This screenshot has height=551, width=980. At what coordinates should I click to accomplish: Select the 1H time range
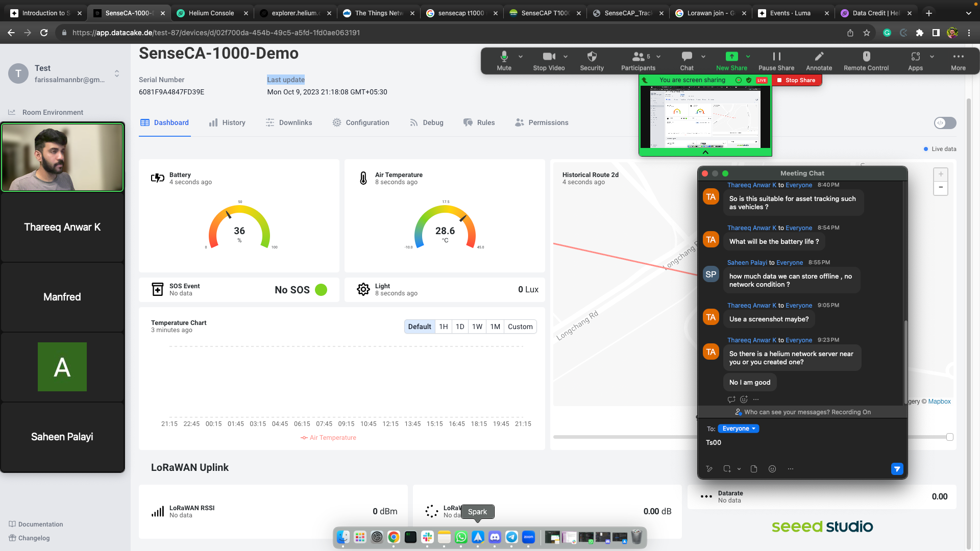444,327
